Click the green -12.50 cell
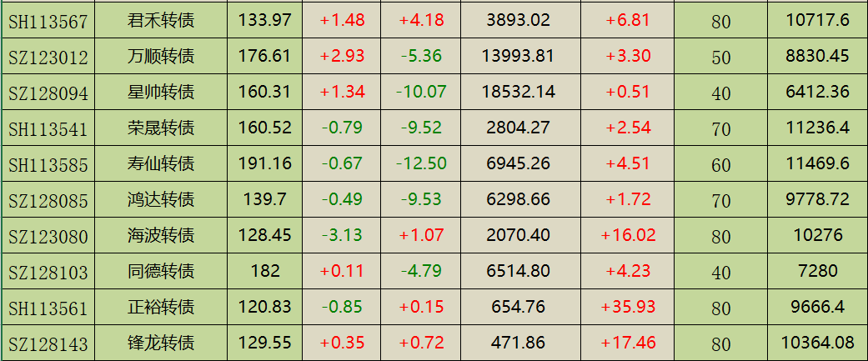Viewport: 868px width, 361px height. tap(422, 163)
